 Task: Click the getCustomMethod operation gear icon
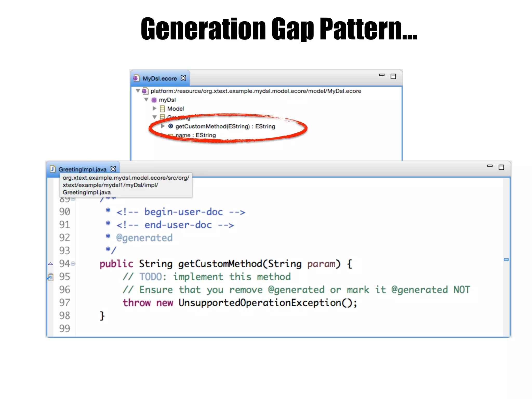(171, 126)
